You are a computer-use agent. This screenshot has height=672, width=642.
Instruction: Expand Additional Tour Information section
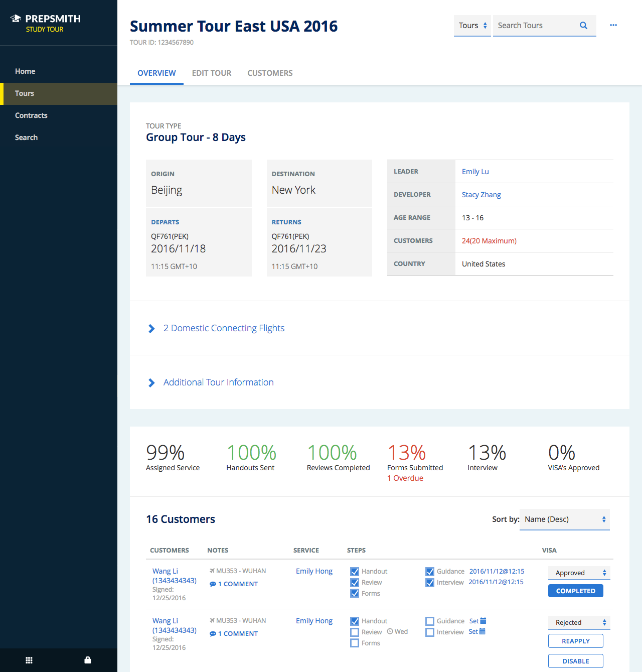pos(211,382)
